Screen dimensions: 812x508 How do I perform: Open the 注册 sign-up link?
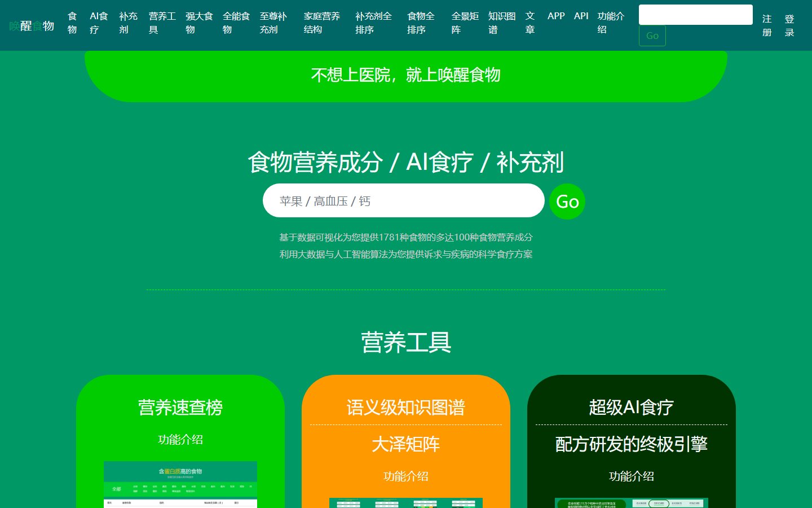click(x=767, y=26)
